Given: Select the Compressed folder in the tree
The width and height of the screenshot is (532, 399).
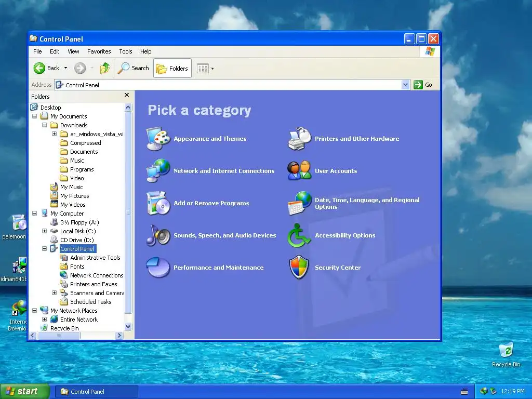Looking at the screenshot, I should [86, 143].
